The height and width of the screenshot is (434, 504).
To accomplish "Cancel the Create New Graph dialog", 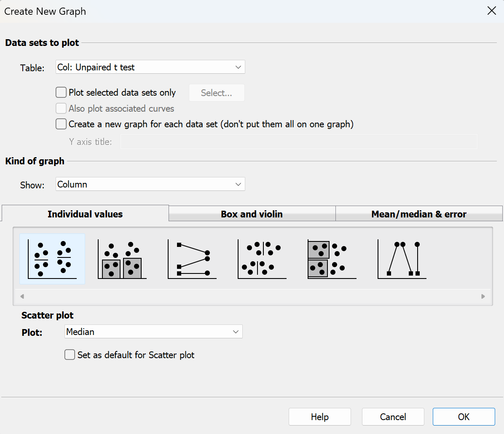I will 393,417.
